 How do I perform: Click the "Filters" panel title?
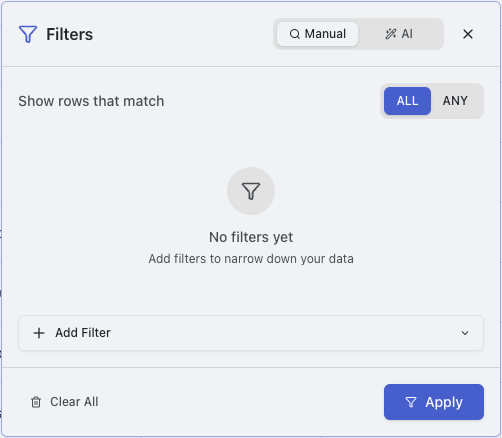click(70, 34)
